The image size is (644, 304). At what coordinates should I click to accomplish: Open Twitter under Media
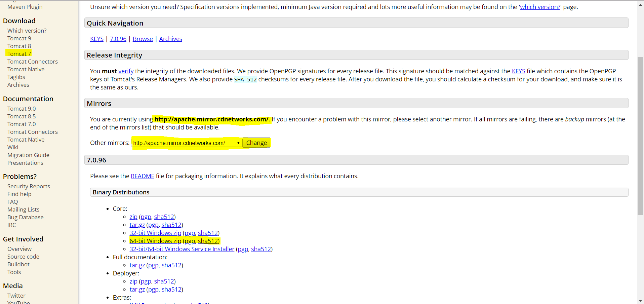point(16,296)
